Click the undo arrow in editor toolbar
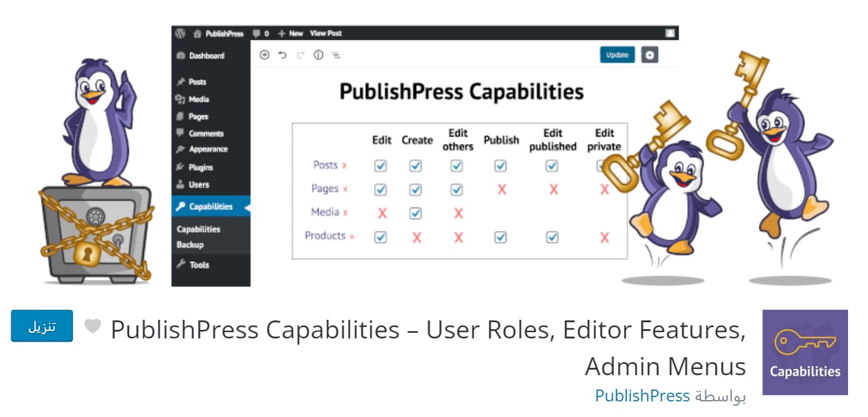The height and width of the screenshot is (417, 868). pos(282,55)
